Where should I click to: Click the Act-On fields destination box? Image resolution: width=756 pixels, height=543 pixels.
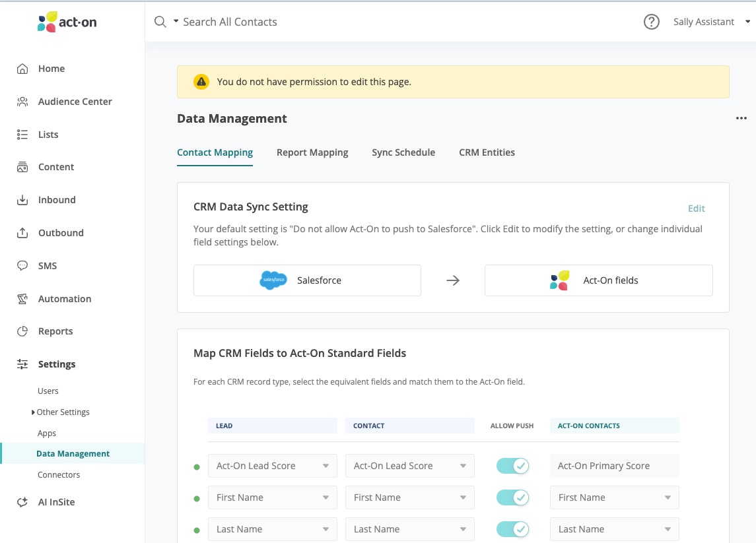(599, 280)
